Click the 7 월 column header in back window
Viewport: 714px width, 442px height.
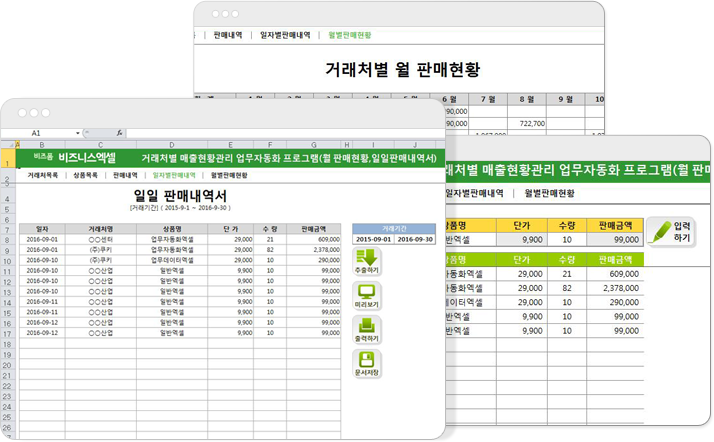point(488,99)
